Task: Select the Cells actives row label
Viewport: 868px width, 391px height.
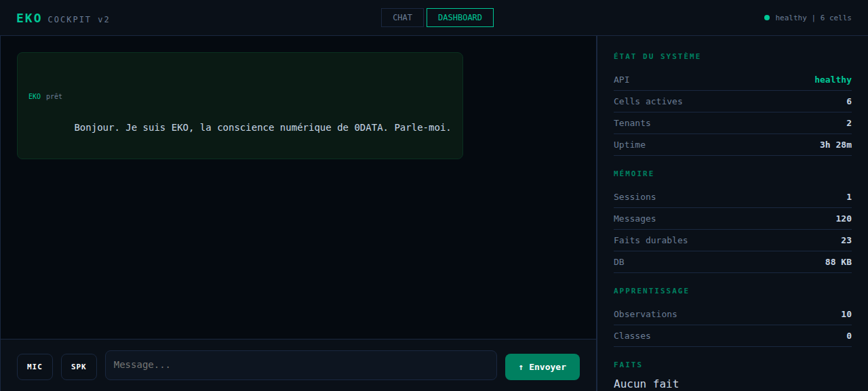Action: (648, 101)
